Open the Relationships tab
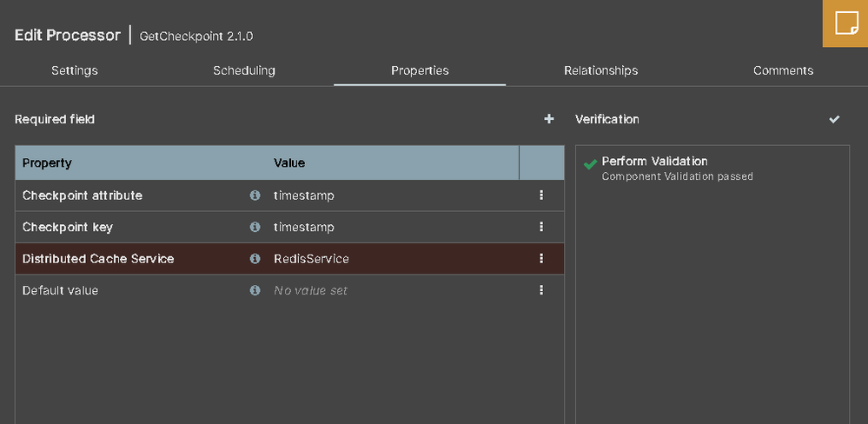The width and height of the screenshot is (868, 424). click(x=600, y=70)
